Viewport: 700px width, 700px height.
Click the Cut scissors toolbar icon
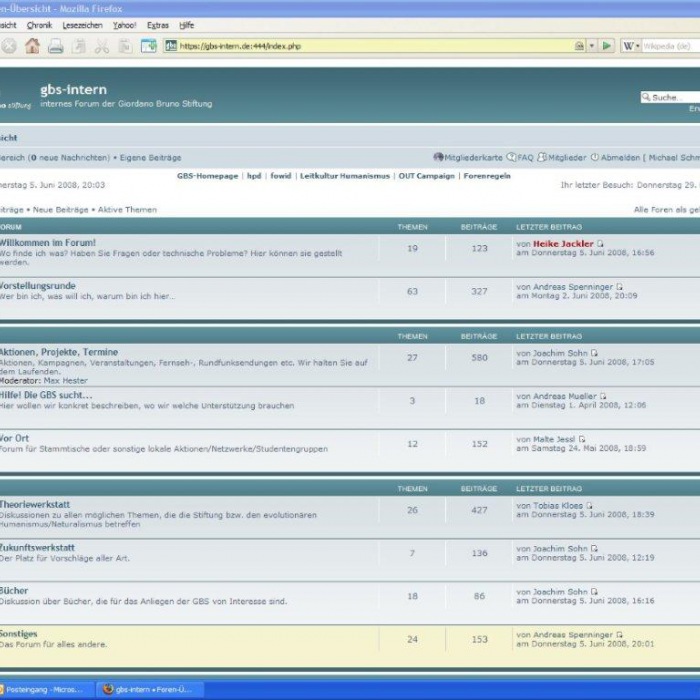coord(102,46)
